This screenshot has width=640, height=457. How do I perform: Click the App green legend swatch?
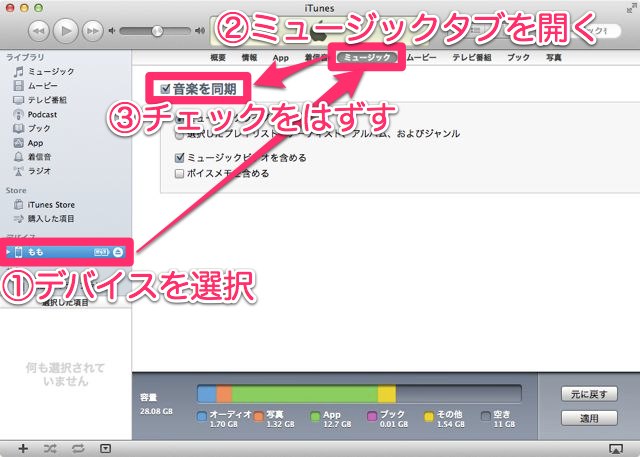pos(315,417)
